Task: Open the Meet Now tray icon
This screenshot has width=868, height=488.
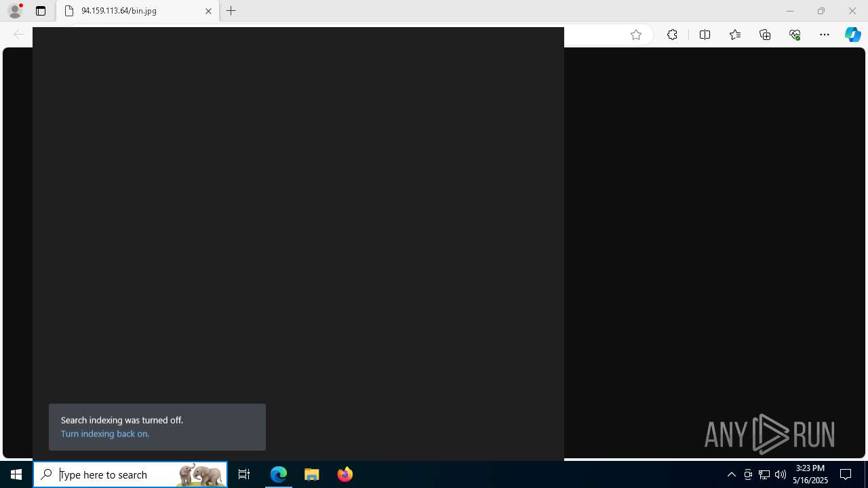Action: tap(748, 474)
